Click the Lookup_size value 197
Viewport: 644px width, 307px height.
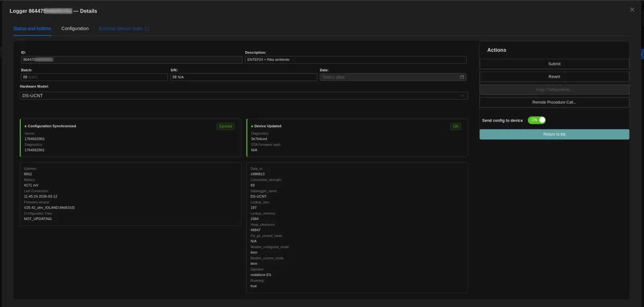254,208
